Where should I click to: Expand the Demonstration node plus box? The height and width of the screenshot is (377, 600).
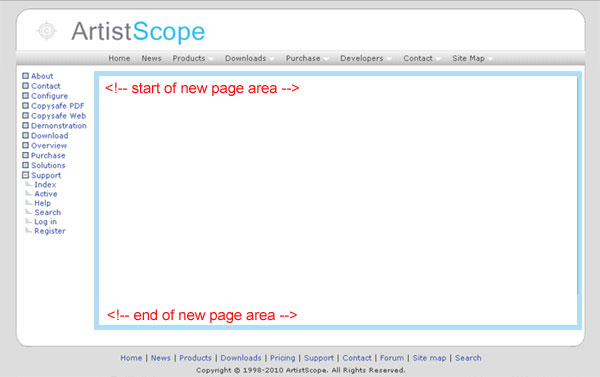(25, 126)
